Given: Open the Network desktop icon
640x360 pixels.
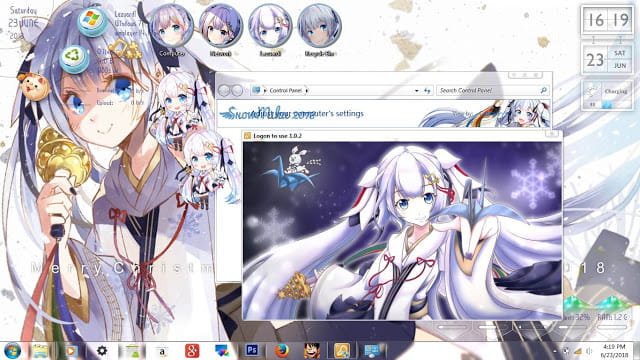Looking at the screenshot, I should pos(221,26).
